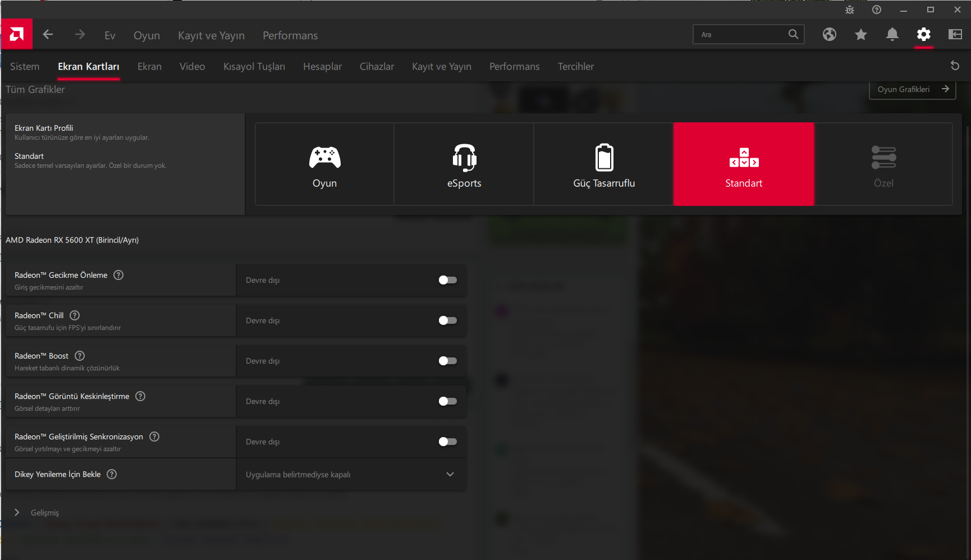Go back with the left arrow
The width and height of the screenshot is (971, 560).
pos(48,35)
